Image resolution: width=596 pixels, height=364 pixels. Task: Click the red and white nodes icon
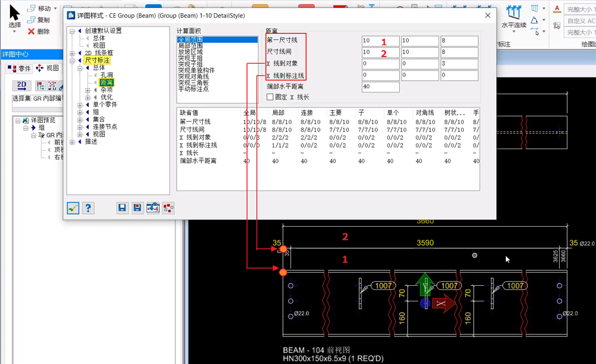point(168,208)
